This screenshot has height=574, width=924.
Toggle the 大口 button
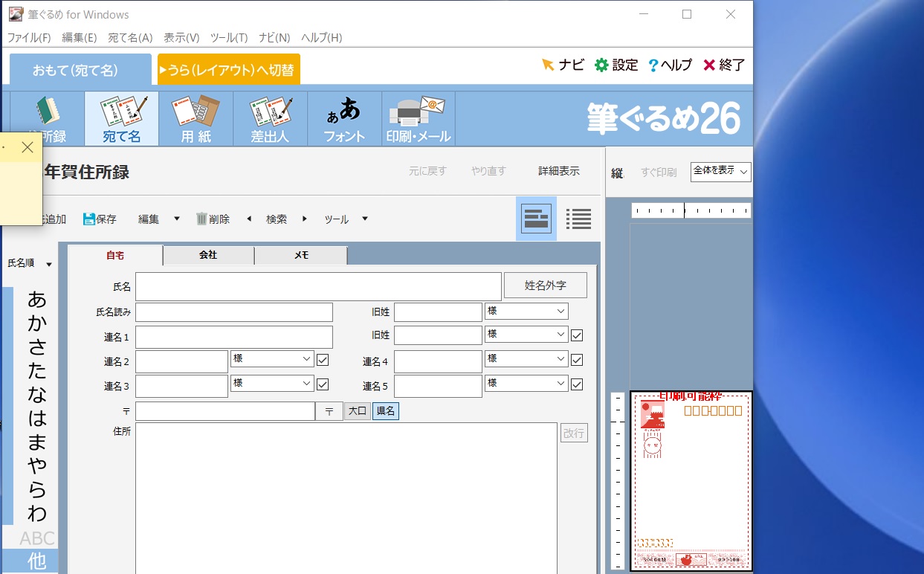pos(358,411)
